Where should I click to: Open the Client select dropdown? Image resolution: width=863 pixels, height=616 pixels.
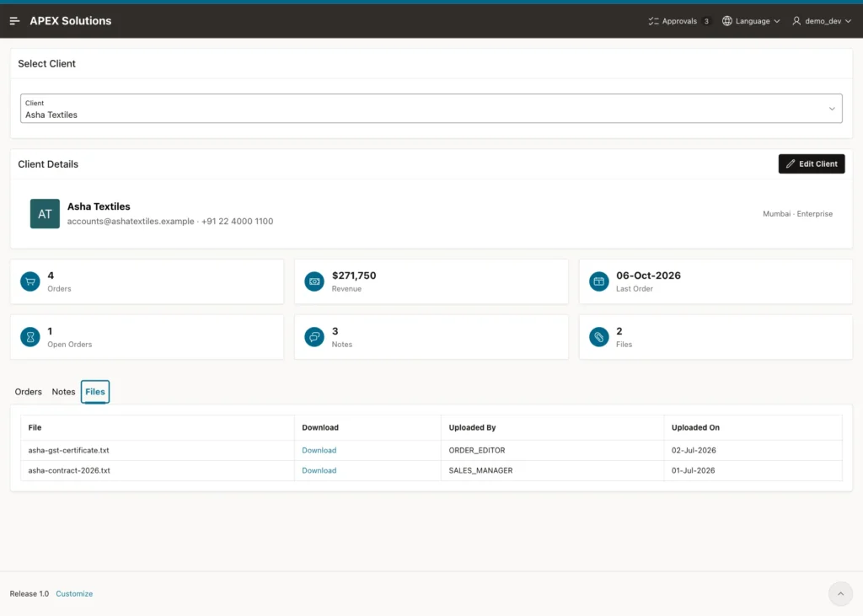click(431, 109)
